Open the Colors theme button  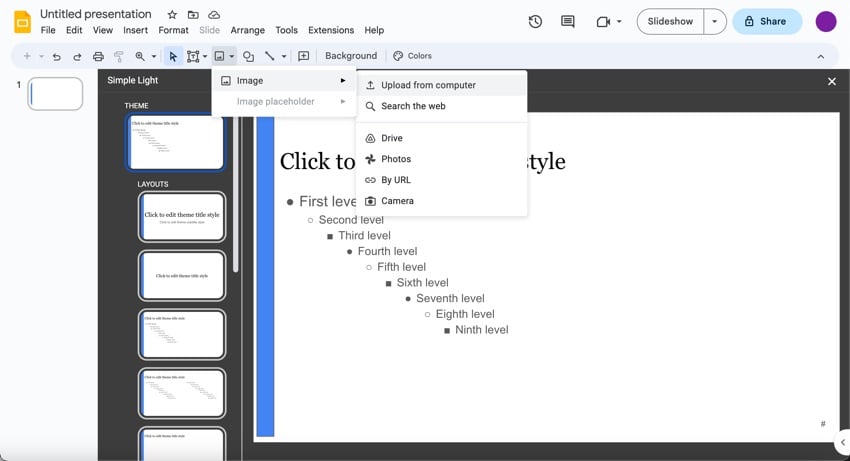(x=412, y=56)
